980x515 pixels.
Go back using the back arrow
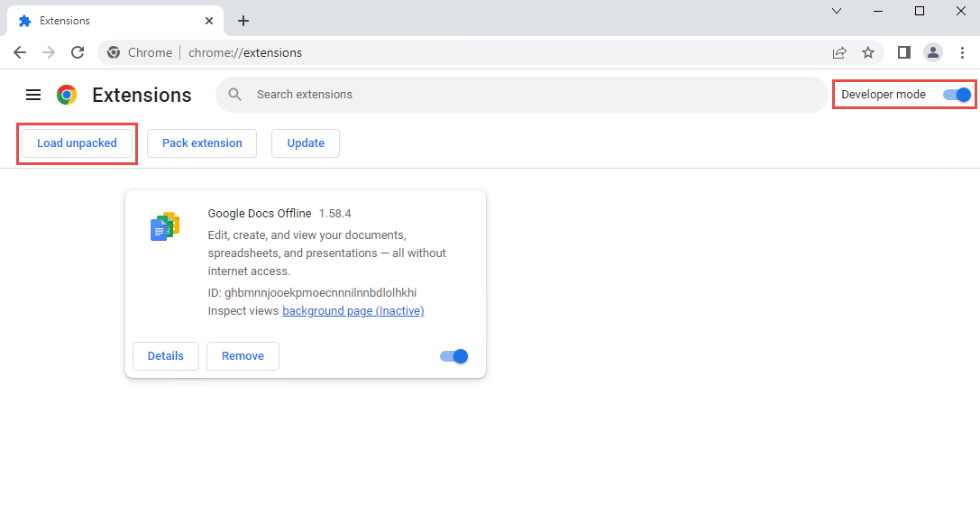pyautogui.click(x=20, y=52)
